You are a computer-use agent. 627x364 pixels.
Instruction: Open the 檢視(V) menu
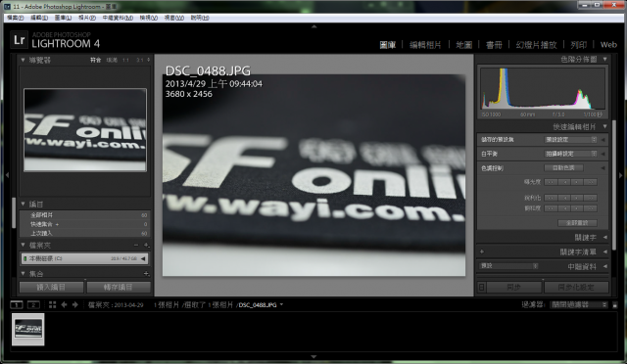[148, 18]
